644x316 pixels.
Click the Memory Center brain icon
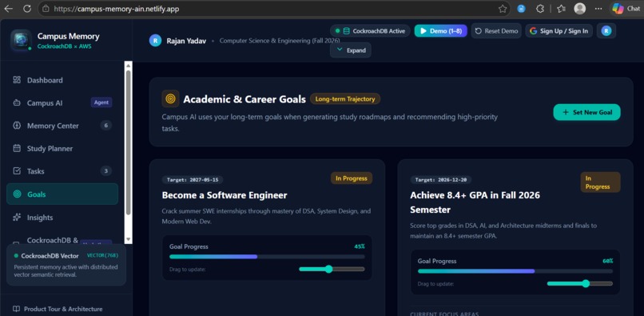17,126
